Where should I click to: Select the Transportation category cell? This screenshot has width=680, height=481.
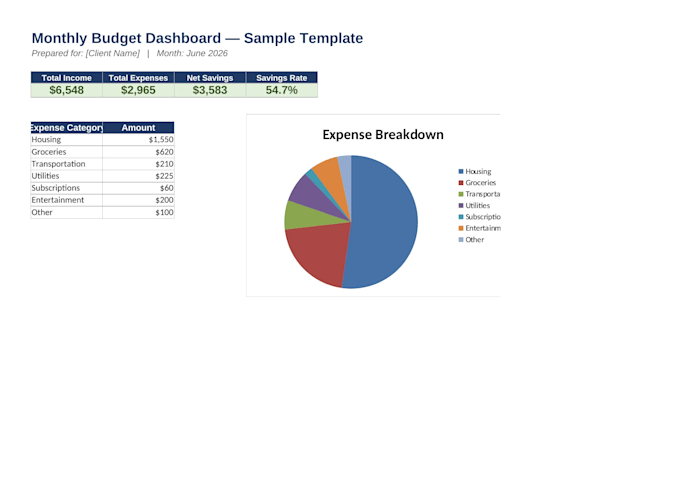pyautogui.click(x=67, y=164)
